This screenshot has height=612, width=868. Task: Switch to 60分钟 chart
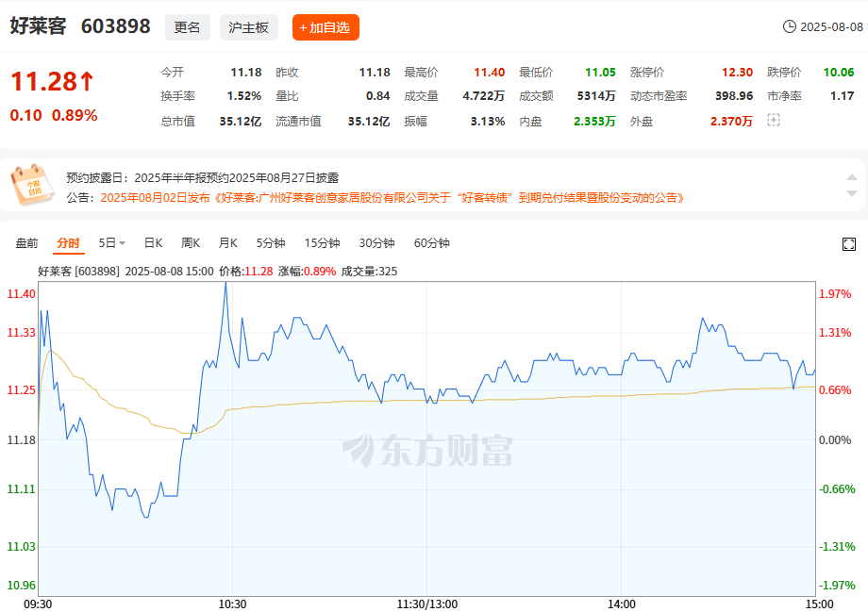[432, 243]
